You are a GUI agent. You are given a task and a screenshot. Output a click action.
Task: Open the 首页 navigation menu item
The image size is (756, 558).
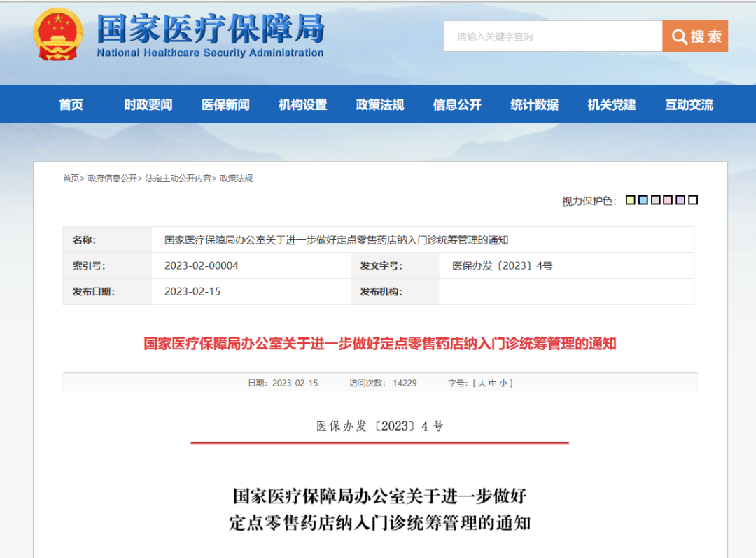point(71,104)
